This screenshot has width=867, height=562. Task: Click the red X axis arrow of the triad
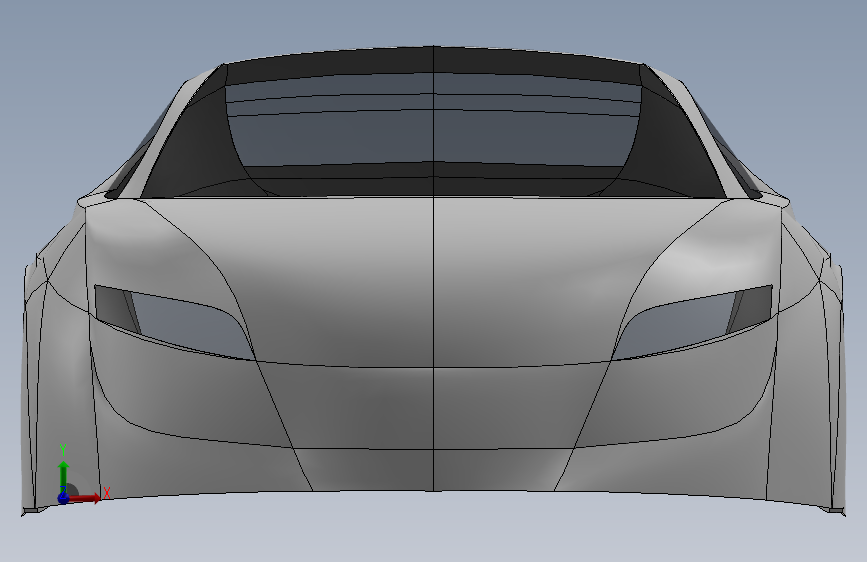coord(85,498)
